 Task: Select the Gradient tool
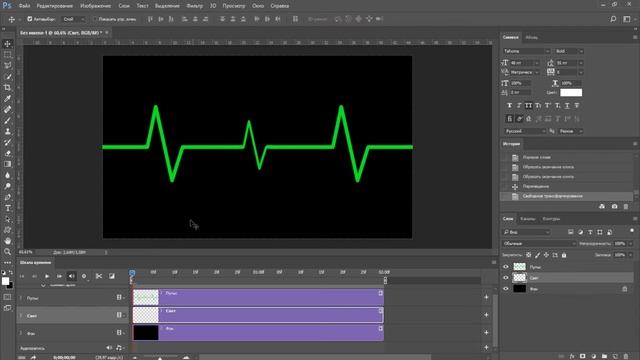point(7,164)
